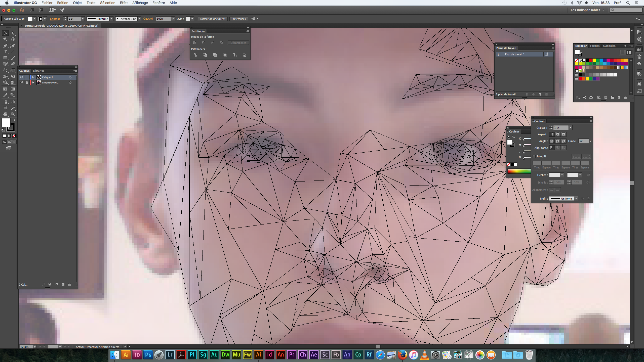Open the Les indispensables workspace dropdown
The image size is (644, 362).
tap(587, 10)
